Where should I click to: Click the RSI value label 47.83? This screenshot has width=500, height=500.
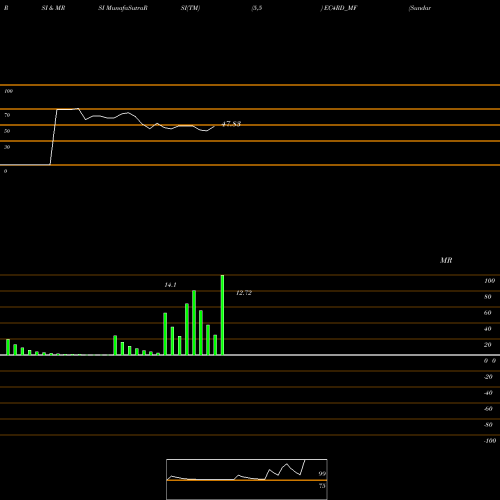click(231, 124)
